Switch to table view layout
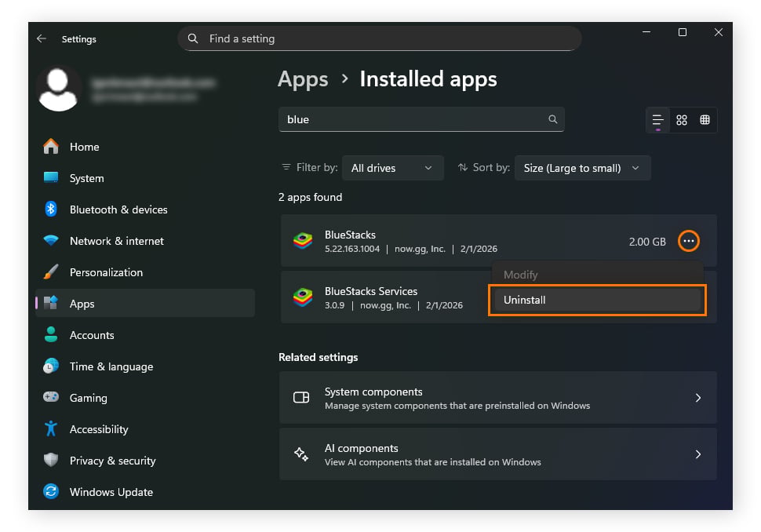 [x=705, y=120]
